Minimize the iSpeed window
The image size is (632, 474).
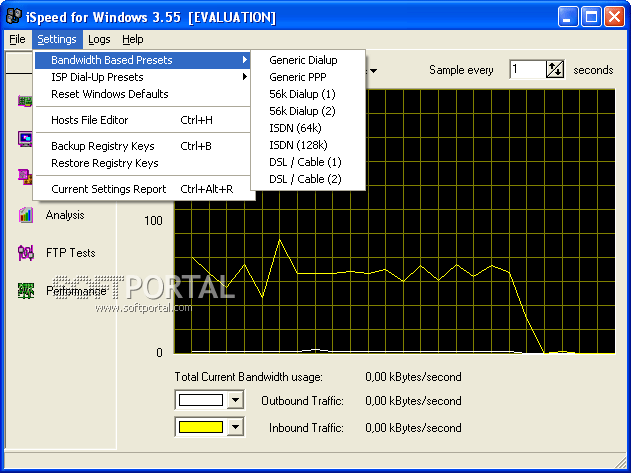click(x=568, y=17)
